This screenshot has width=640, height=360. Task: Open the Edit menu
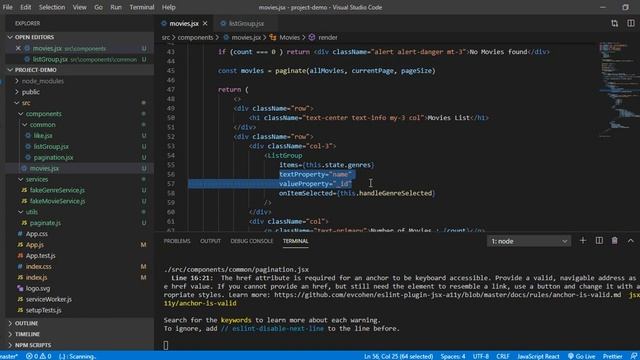pyautogui.click(x=25, y=7)
